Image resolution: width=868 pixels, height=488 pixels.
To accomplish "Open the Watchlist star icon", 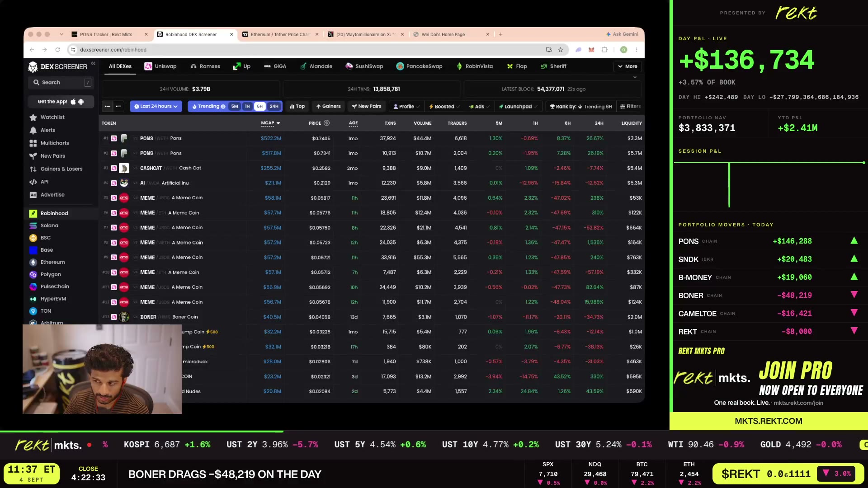I will click(33, 117).
